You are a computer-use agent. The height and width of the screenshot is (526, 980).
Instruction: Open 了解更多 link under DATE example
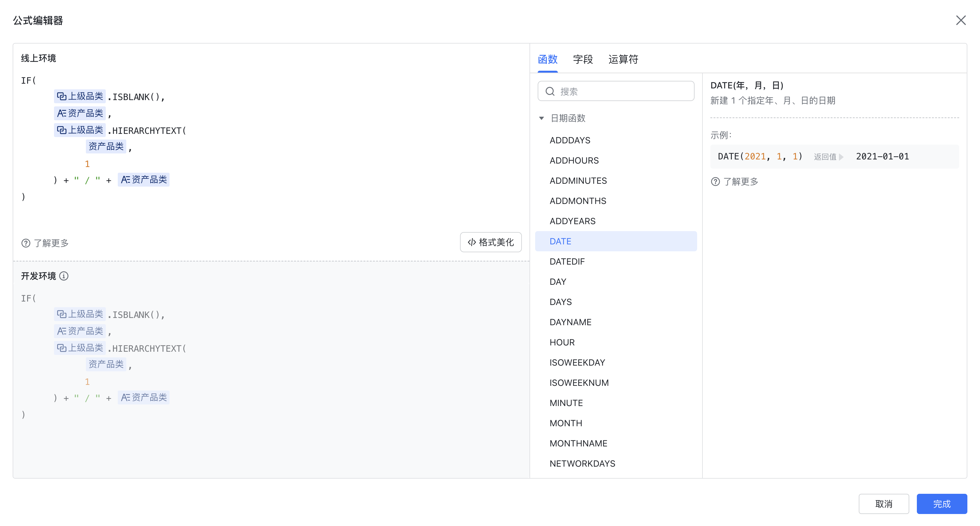(740, 182)
